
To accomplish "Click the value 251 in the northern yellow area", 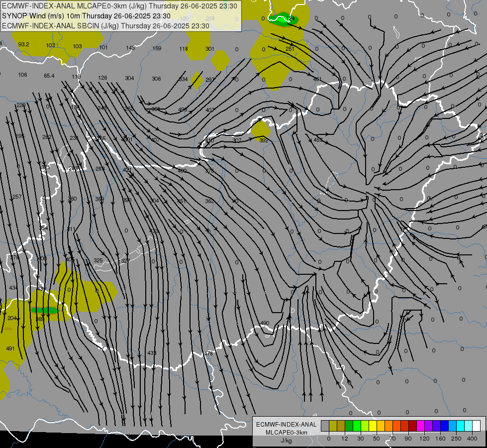I will [290, 49].
